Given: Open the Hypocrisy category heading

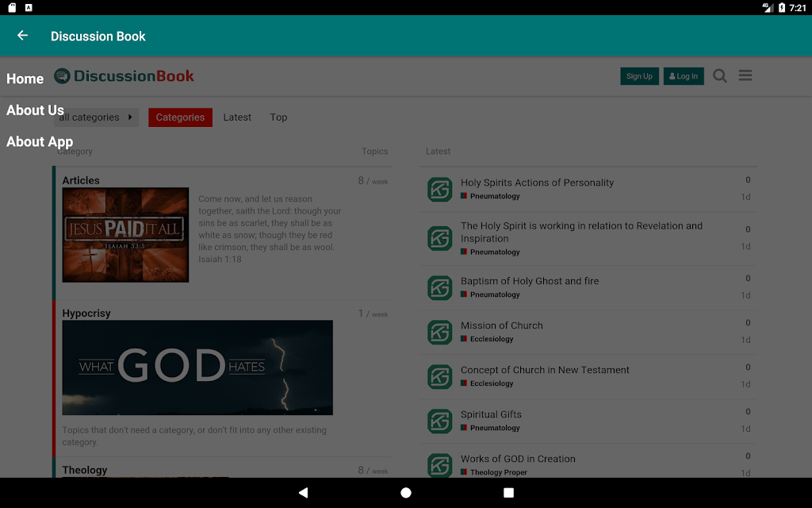Looking at the screenshot, I should click(86, 313).
